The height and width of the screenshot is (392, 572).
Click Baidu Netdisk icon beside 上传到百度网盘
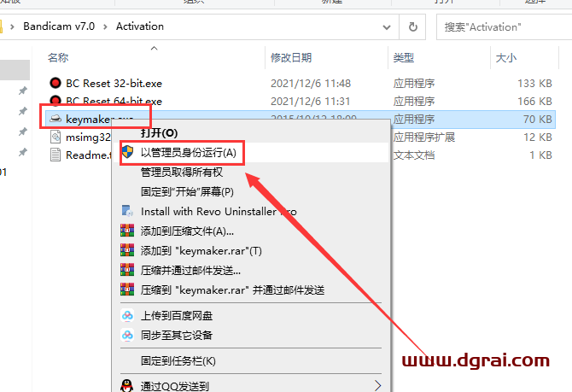coord(127,315)
